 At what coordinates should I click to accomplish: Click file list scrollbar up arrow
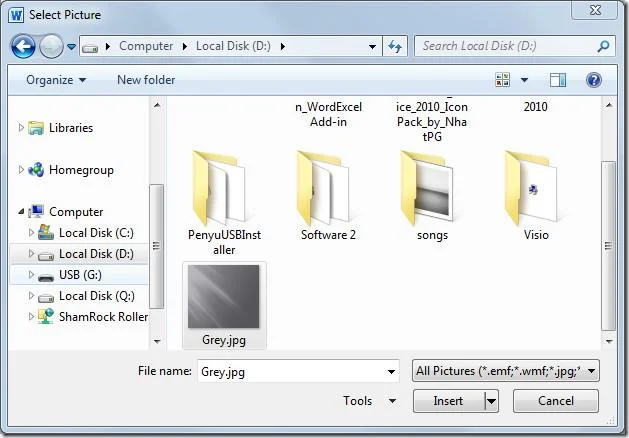tap(609, 105)
